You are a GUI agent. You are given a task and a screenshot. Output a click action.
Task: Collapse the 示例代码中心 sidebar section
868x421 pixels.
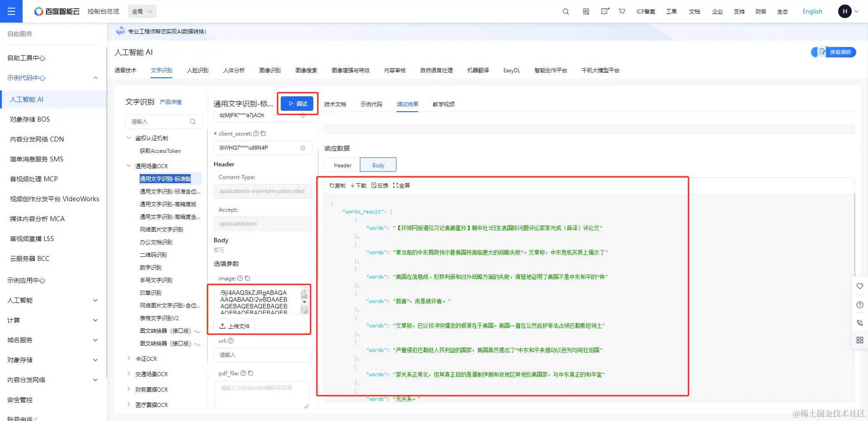pyautogui.click(x=95, y=78)
